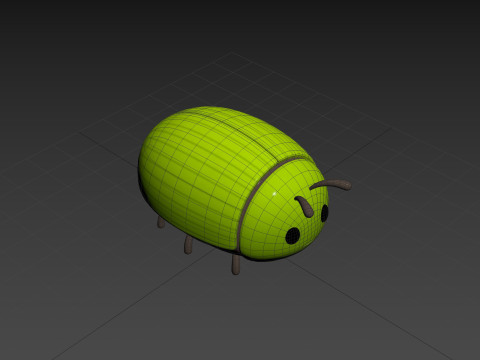The image size is (480, 360).
Task: Click the smaller black eye beside the antenna
Action: pyautogui.click(x=325, y=213)
